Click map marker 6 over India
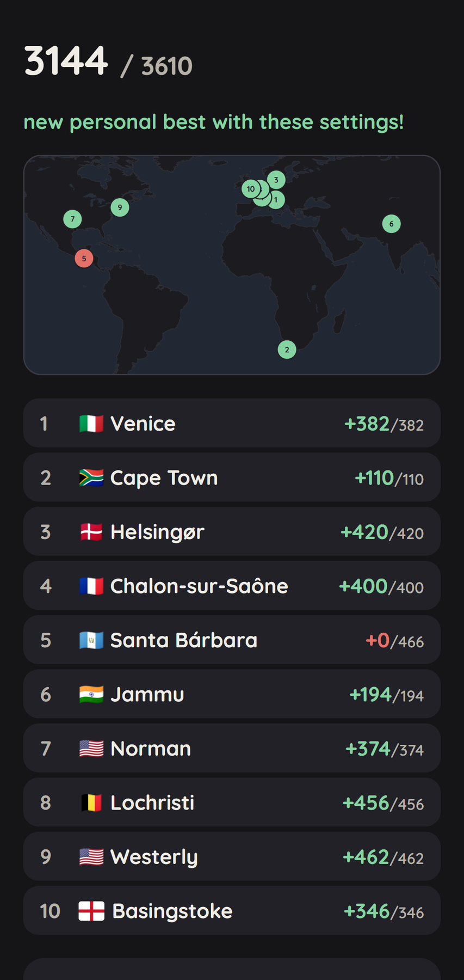This screenshot has height=980, width=464. (391, 224)
